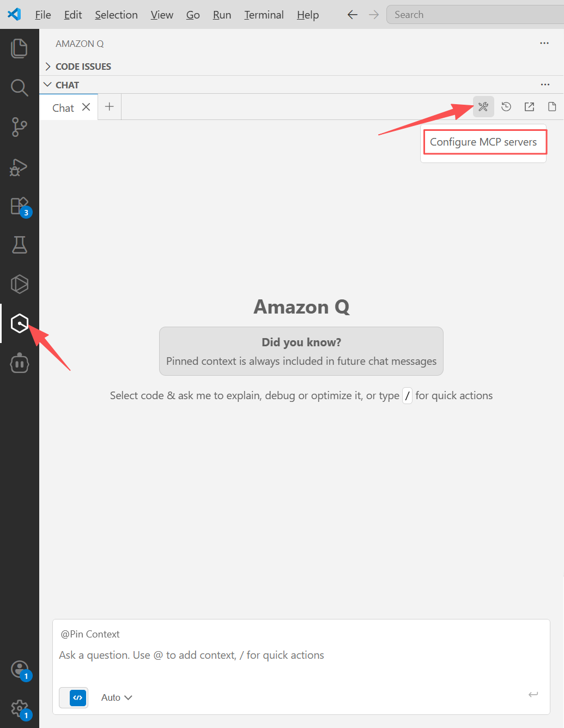Open Amazon Q panel more actions ellipsis

click(544, 43)
